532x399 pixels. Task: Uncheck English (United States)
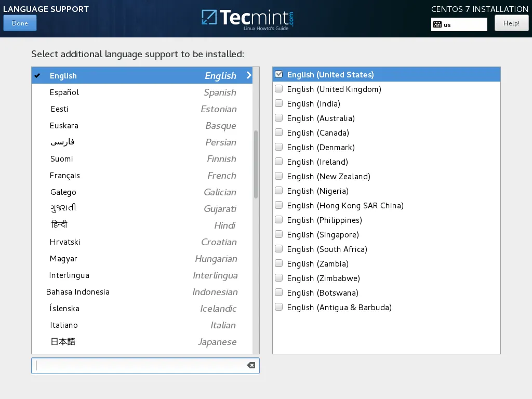click(x=278, y=74)
